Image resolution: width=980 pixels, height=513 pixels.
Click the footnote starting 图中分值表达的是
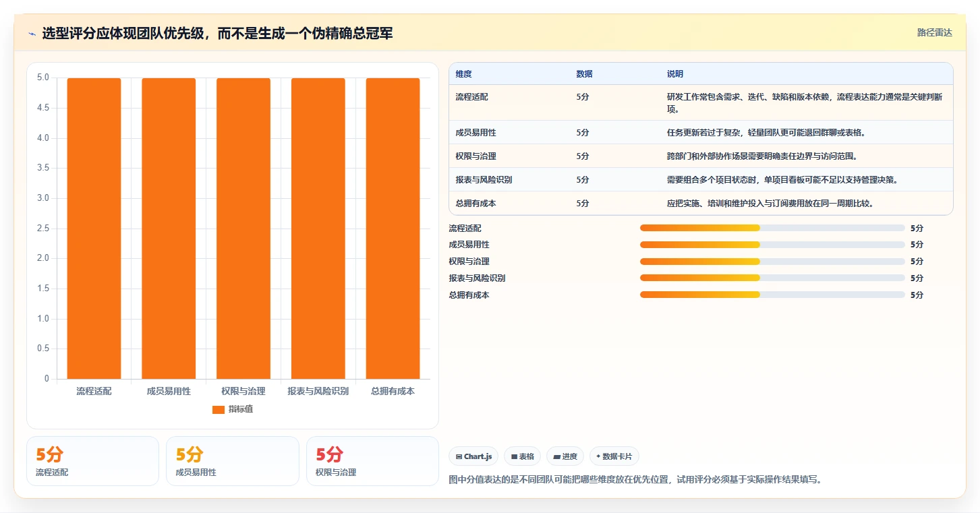coord(635,480)
